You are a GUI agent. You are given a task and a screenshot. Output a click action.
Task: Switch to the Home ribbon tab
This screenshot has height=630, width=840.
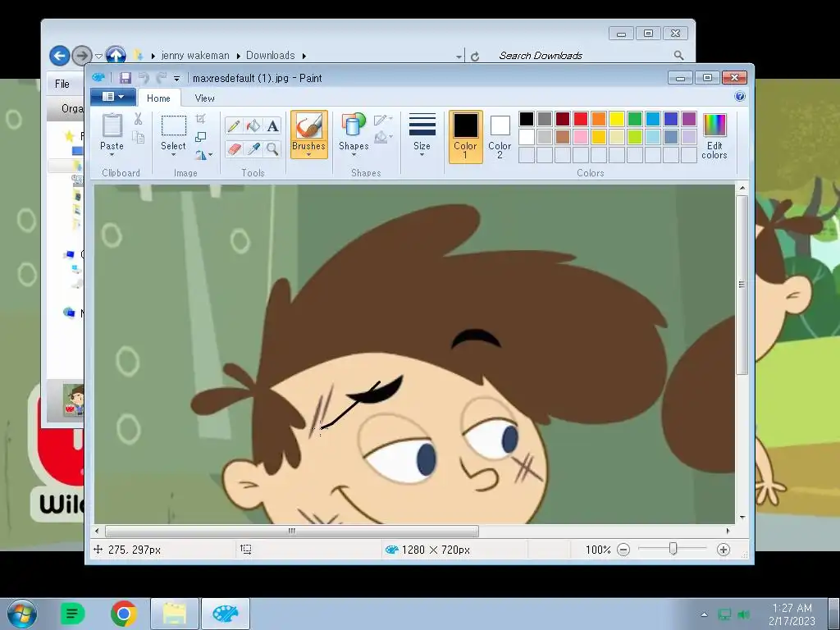pyautogui.click(x=158, y=98)
